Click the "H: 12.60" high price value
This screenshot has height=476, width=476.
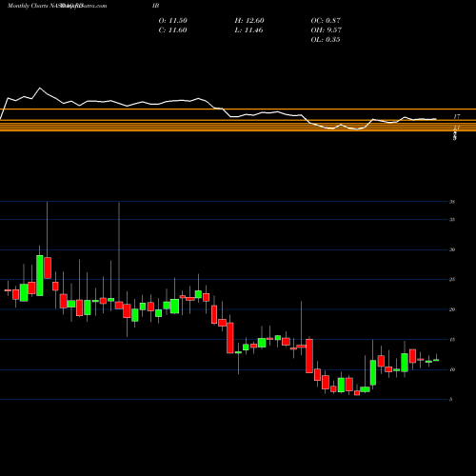tap(249, 21)
